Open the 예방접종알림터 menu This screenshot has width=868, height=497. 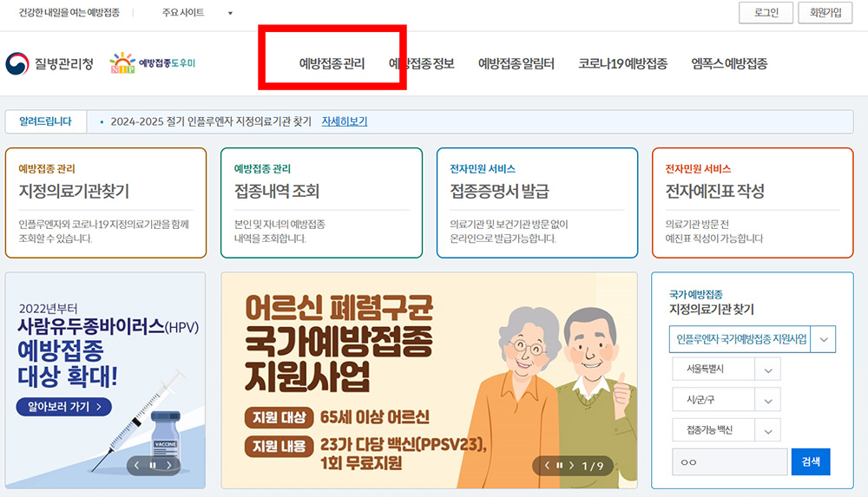[x=516, y=63]
